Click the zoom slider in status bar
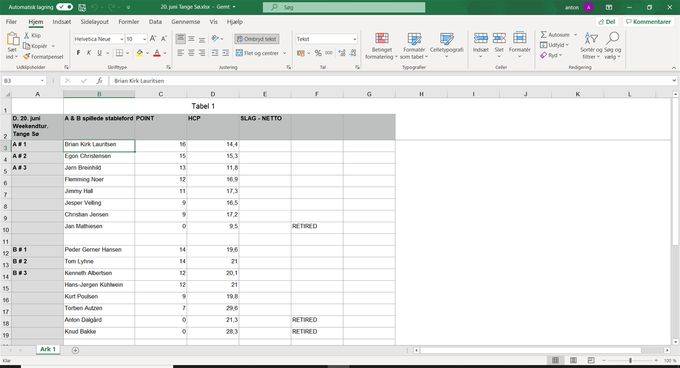This screenshot has width=680, height=368. (630, 361)
